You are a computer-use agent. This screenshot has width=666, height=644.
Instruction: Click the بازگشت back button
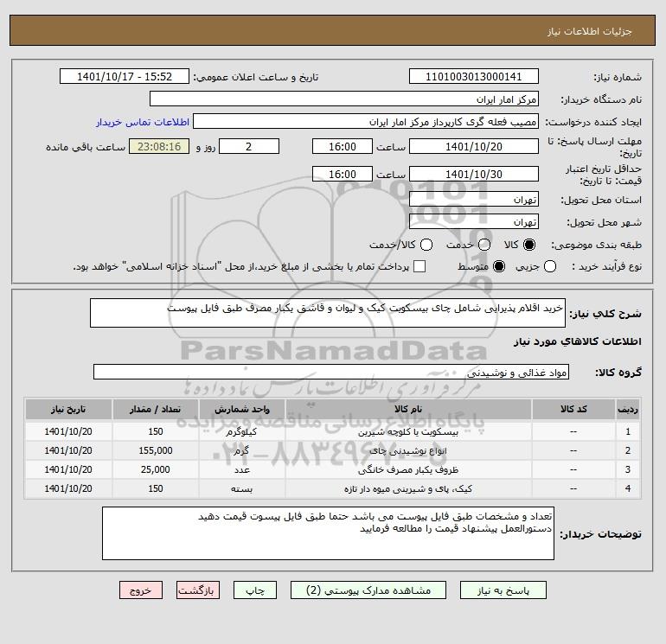(x=198, y=590)
